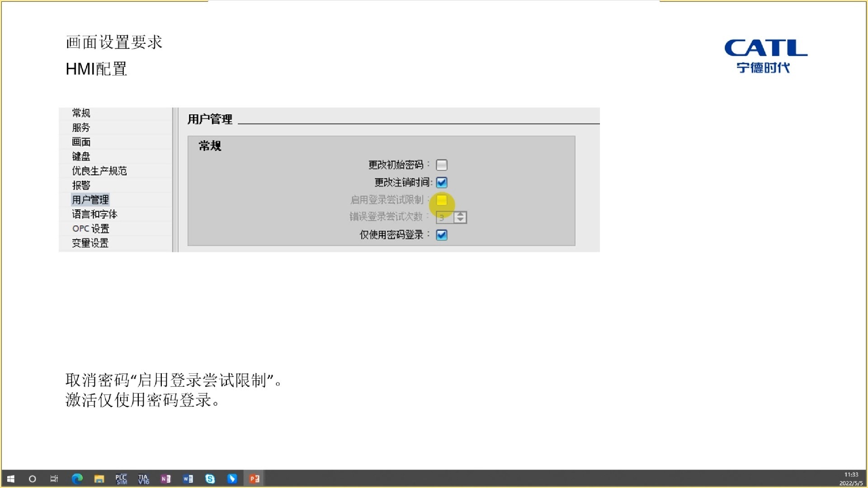This screenshot has height=488, width=868.
Task: Uncheck the 仅使用密码登录 checkbox
Action: (x=442, y=235)
